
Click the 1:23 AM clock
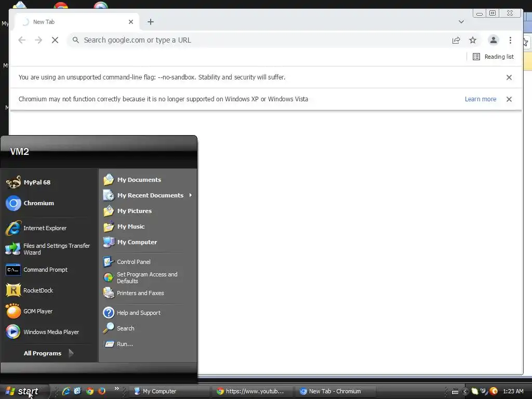pos(513,391)
